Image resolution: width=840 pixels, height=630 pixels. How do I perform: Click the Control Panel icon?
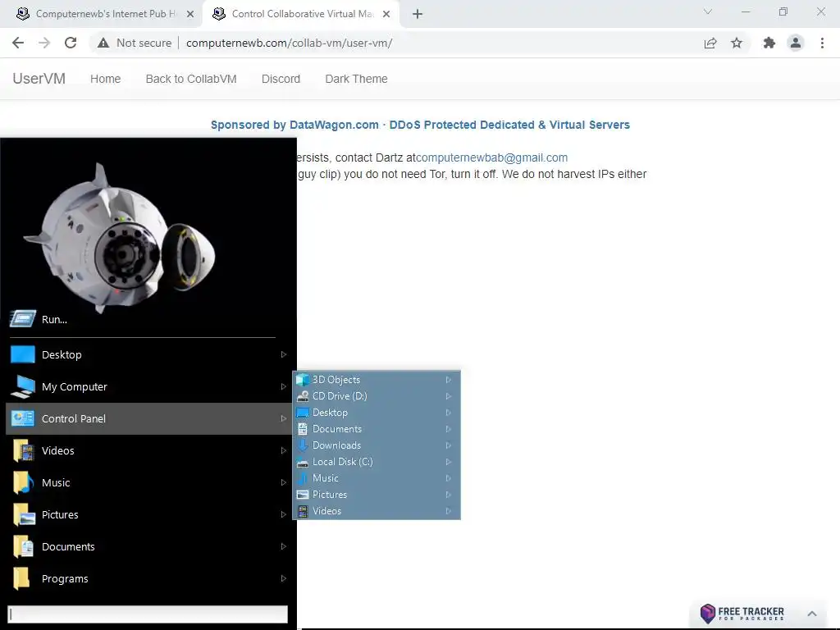[22, 418]
